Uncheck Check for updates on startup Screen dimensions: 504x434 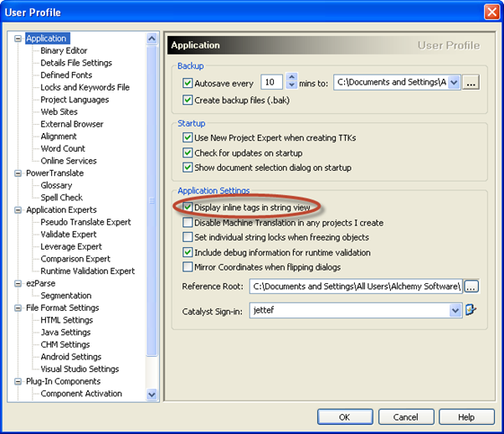pyautogui.click(x=188, y=152)
